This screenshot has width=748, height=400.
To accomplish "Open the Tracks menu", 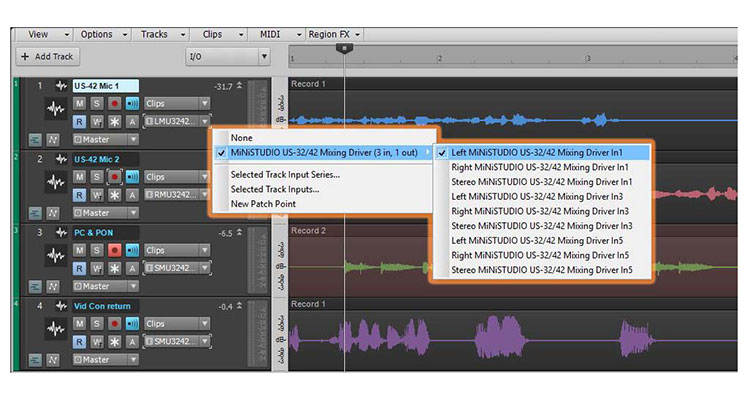I will coord(161,34).
